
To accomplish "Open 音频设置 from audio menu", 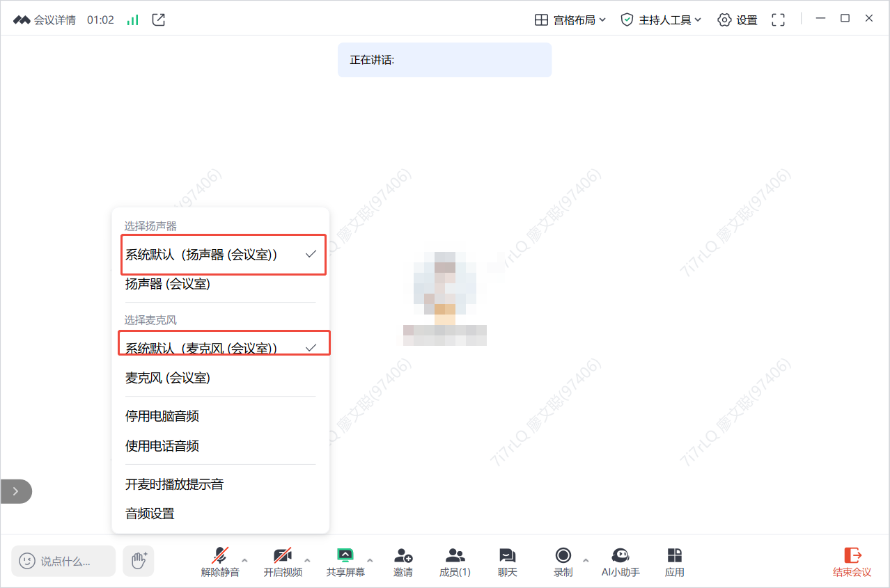I will pyautogui.click(x=150, y=514).
